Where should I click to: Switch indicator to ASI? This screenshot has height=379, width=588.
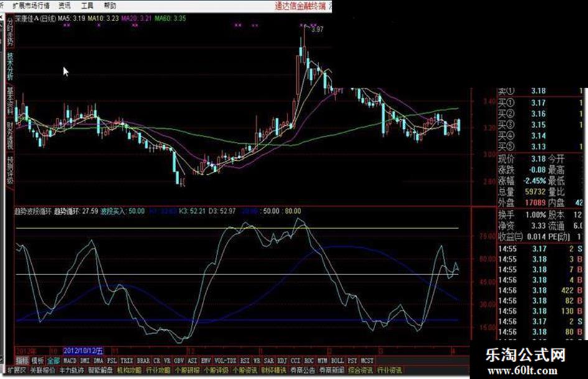click(192, 360)
